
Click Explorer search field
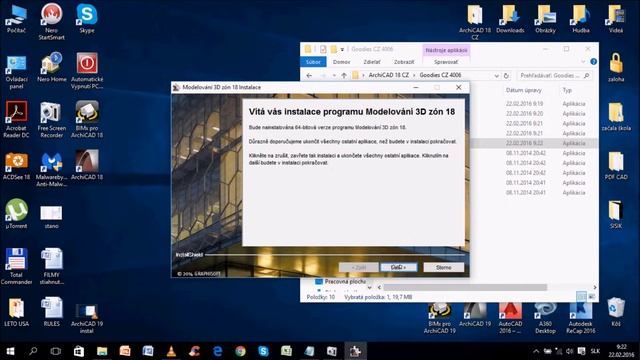click(554, 76)
